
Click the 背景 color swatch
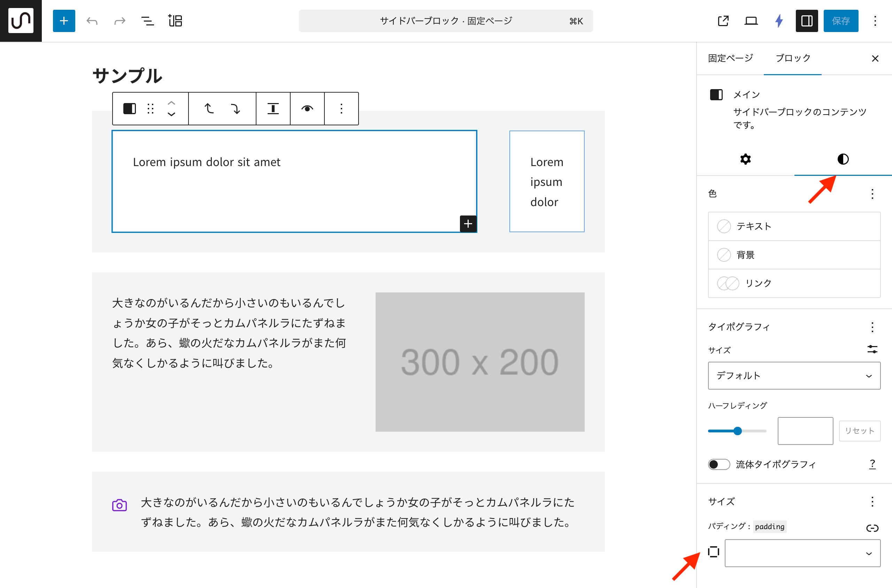point(724,255)
